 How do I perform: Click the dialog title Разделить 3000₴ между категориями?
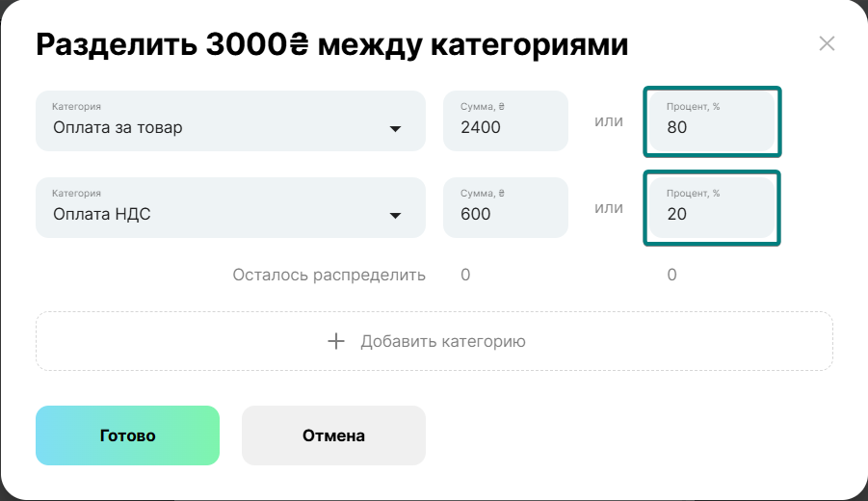tap(332, 44)
